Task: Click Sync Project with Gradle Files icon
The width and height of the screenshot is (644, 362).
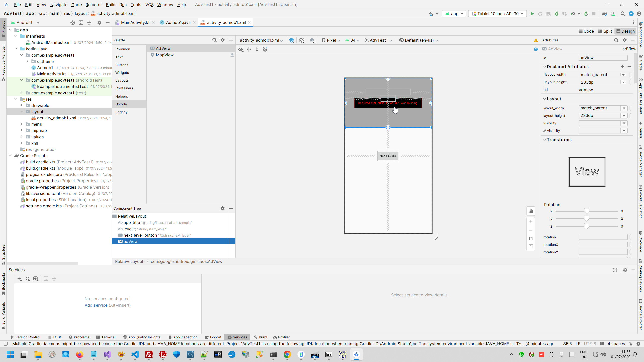Action: coord(604,14)
